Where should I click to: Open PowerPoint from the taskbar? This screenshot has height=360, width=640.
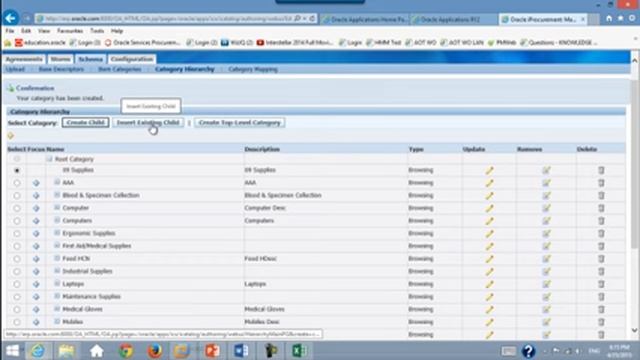click(212, 351)
